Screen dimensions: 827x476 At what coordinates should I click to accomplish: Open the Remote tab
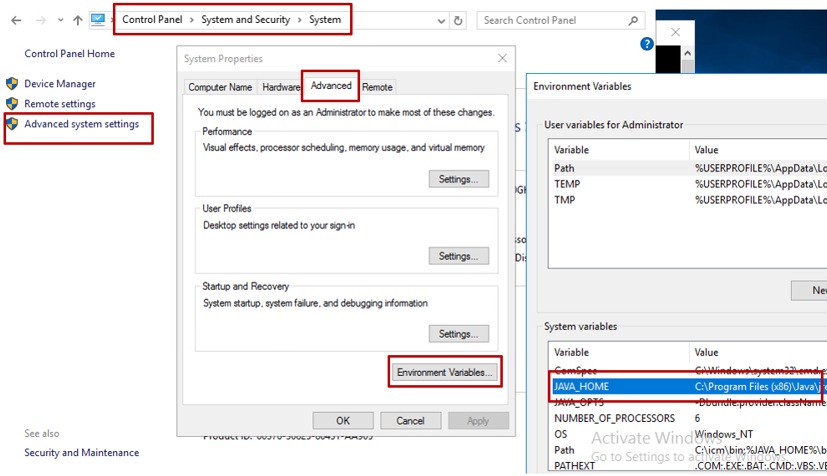[x=377, y=87]
